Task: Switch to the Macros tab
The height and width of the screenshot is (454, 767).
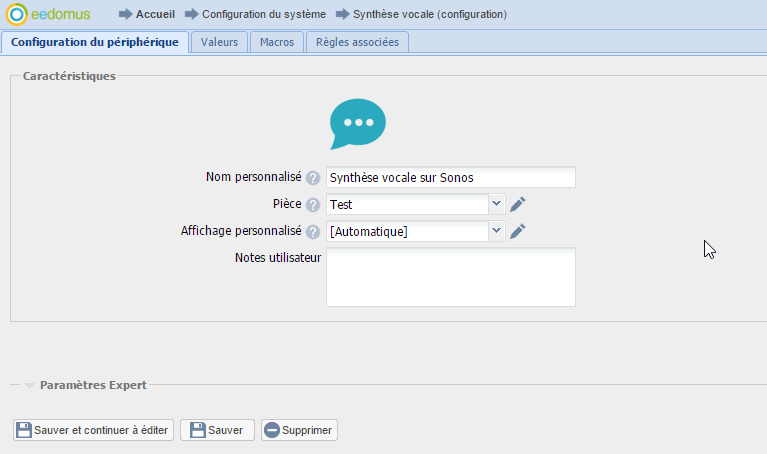Action: click(277, 42)
